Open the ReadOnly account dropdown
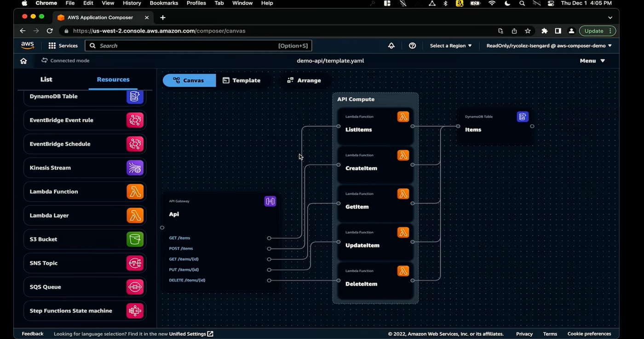Image resolution: width=644 pixels, height=339 pixels. coord(549,45)
